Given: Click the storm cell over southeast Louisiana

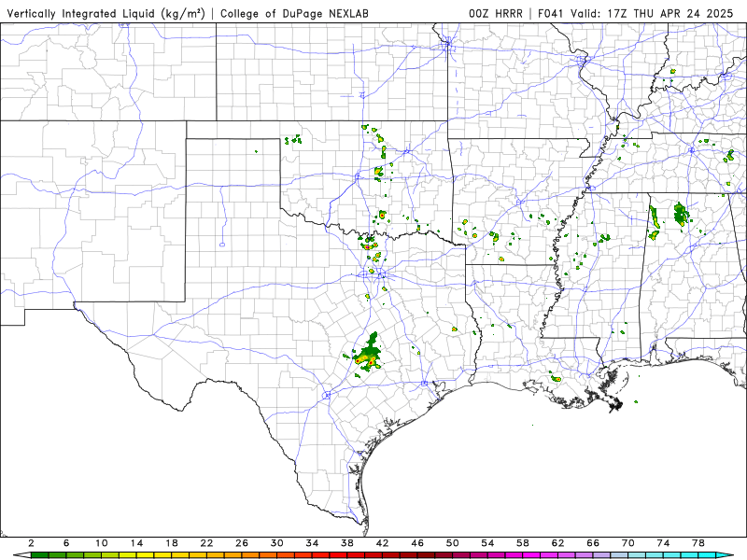Looking at the screenshot, I should [x=556, y=379].
